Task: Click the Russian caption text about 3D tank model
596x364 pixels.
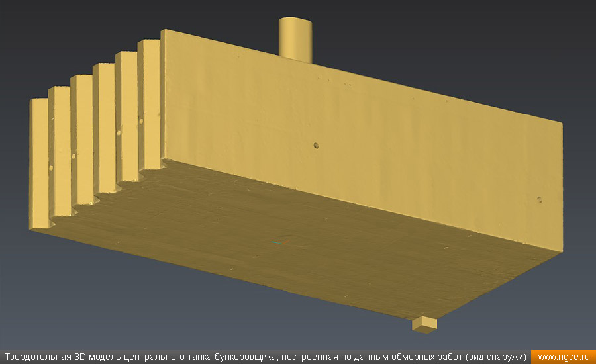Action: tap(266, 357)
